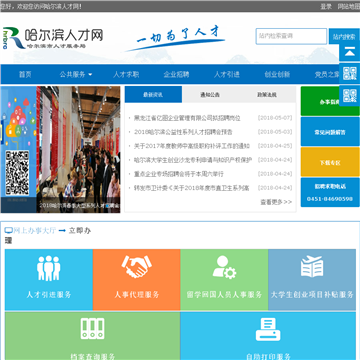Viewport: 360px width, 360px height.
Task: Click the QR code in the slideshow banner
Action: [x=17, y=173]
